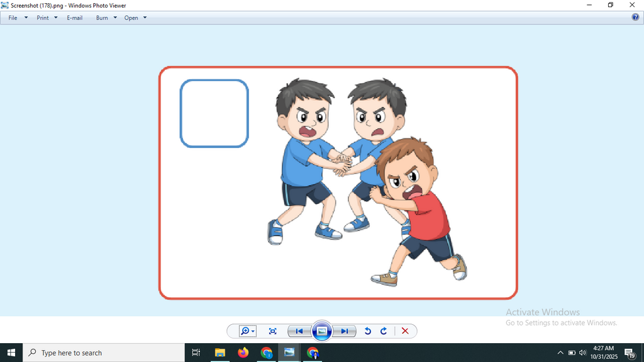Click the E-mail menu item
Image resolution: width=644 pixels, height=362 pixels.
[75, 18]
